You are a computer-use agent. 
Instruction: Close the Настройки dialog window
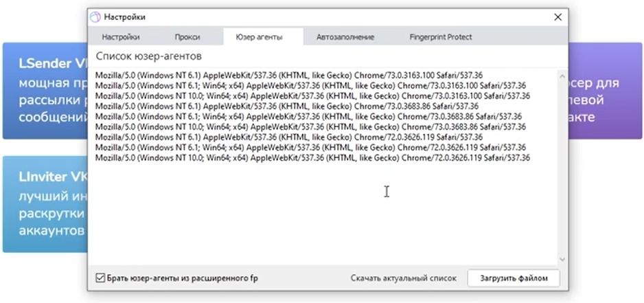pyautogui.click(x=557, y=17)
